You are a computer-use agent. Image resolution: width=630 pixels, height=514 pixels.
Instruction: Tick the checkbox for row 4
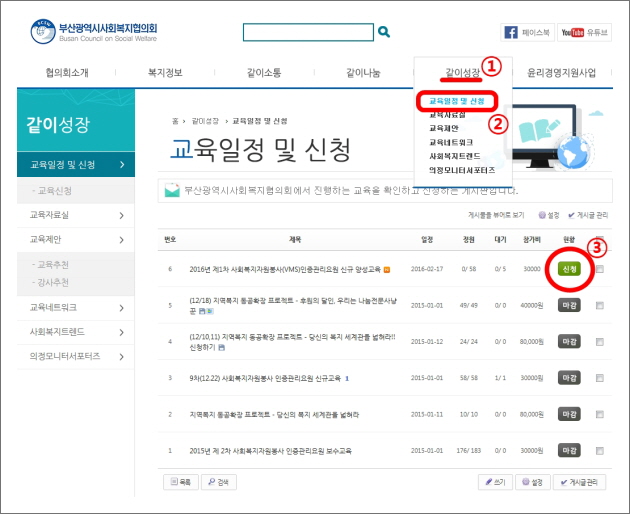pyautogui.click(x=600, y=342)
